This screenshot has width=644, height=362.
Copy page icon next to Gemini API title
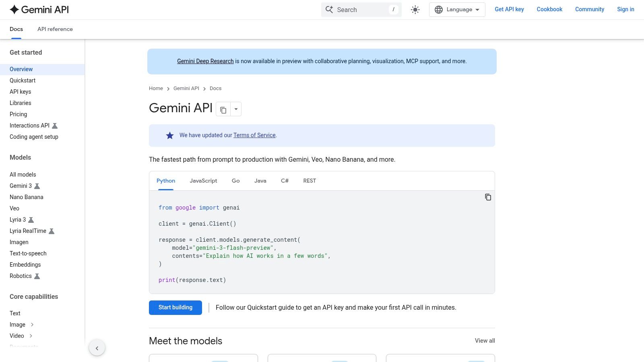pyautogui.click(x=223, y=109)
